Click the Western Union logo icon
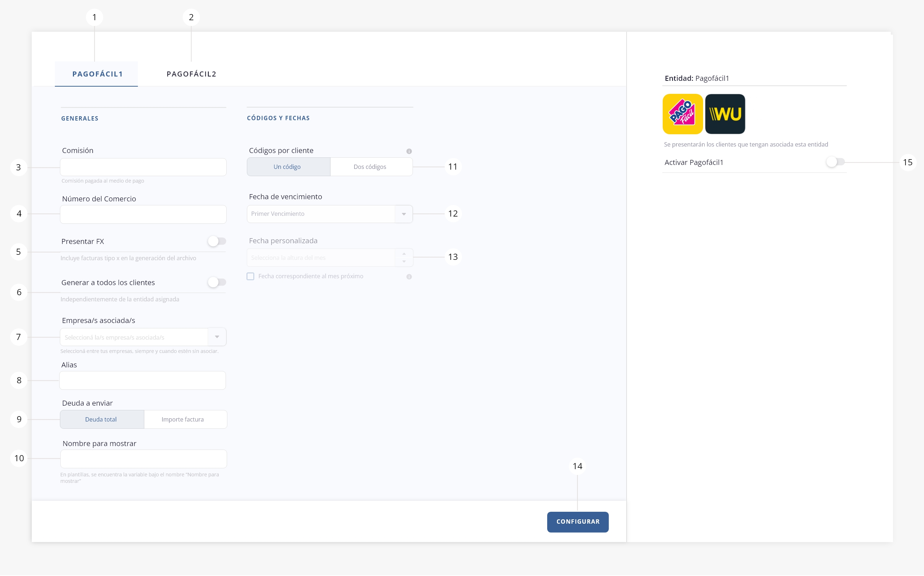The image size is (924, 576). [725, 114]
